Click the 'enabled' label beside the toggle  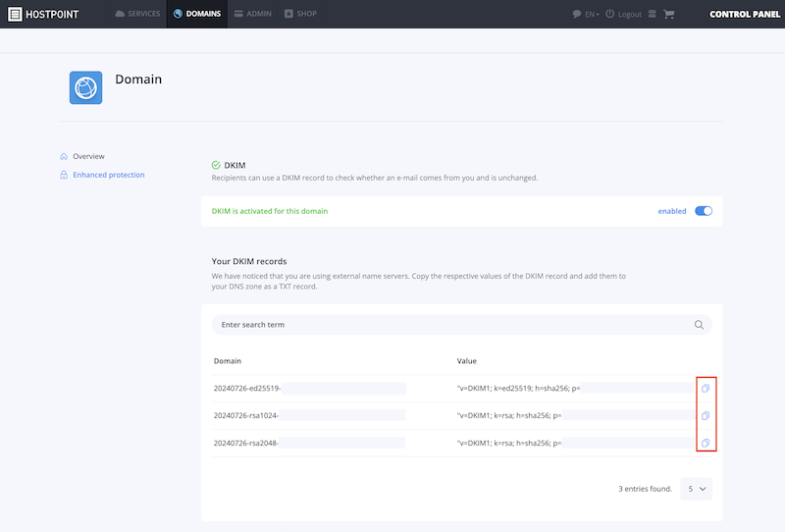[x=672, y=211]
